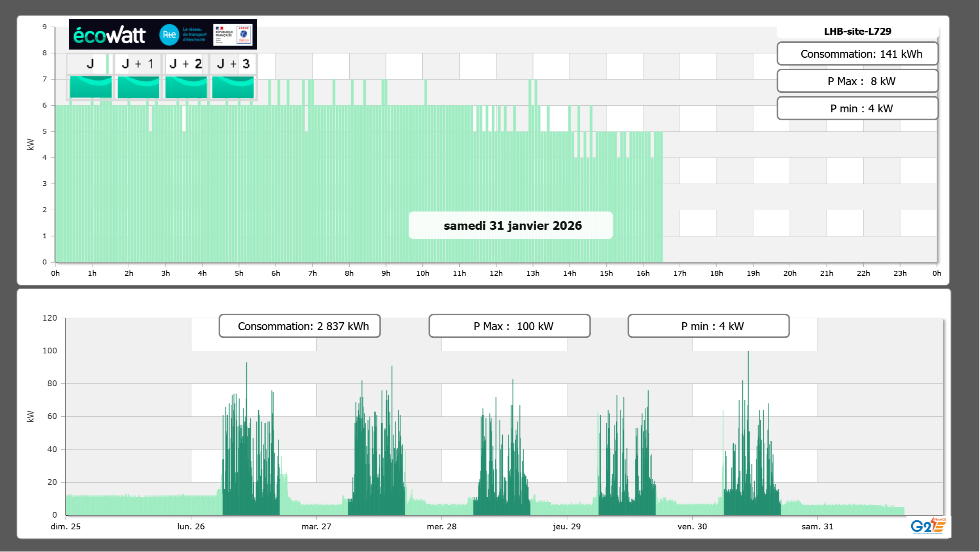Click the green Ecowatt signal under J
The height and width of the screenshot is (552, 980).
pos(91,87)
